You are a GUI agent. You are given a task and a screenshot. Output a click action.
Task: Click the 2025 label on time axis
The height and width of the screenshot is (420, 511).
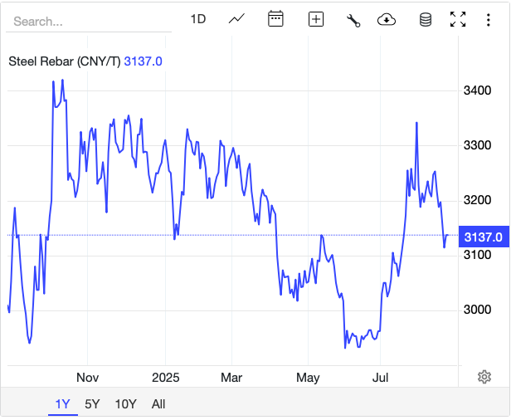[165, 378]
